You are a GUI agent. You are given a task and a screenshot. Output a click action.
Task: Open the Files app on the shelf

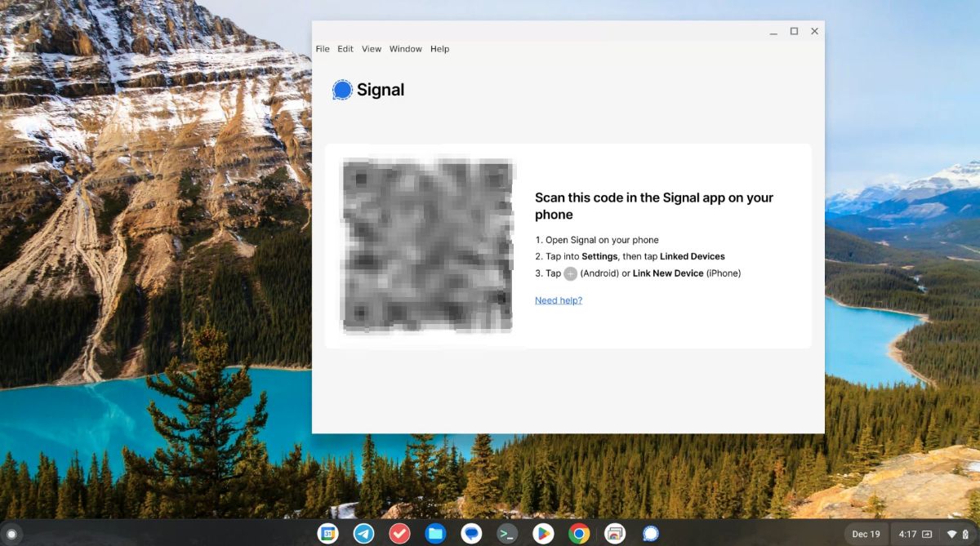click(434, 534)
